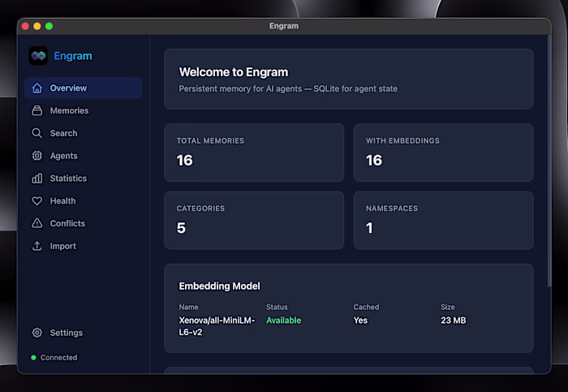The image size is (568, 392).
Task: Open the Overview page
Action: tap(84, 88)
